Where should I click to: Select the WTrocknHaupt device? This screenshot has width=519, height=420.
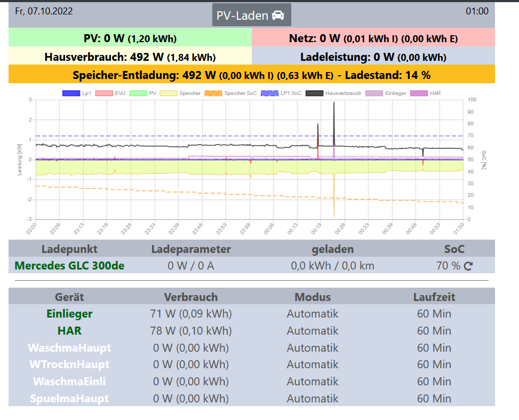click(69, 364)
